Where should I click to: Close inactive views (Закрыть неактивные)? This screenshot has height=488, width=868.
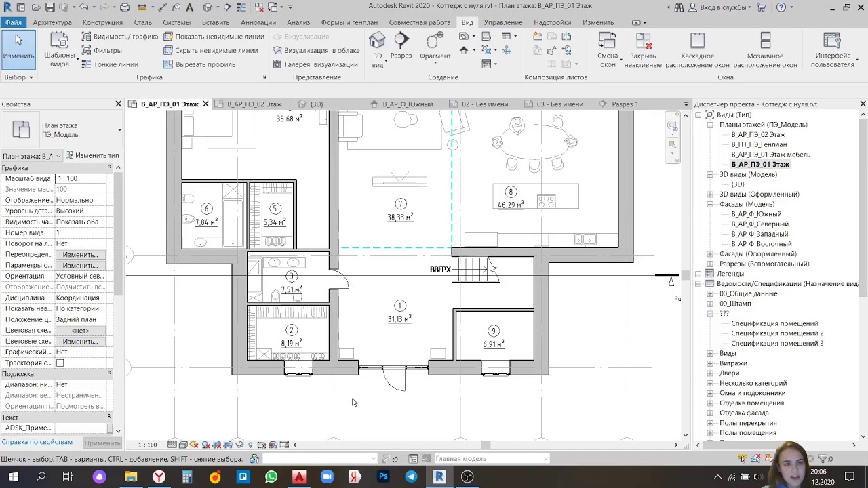(642, 49)
